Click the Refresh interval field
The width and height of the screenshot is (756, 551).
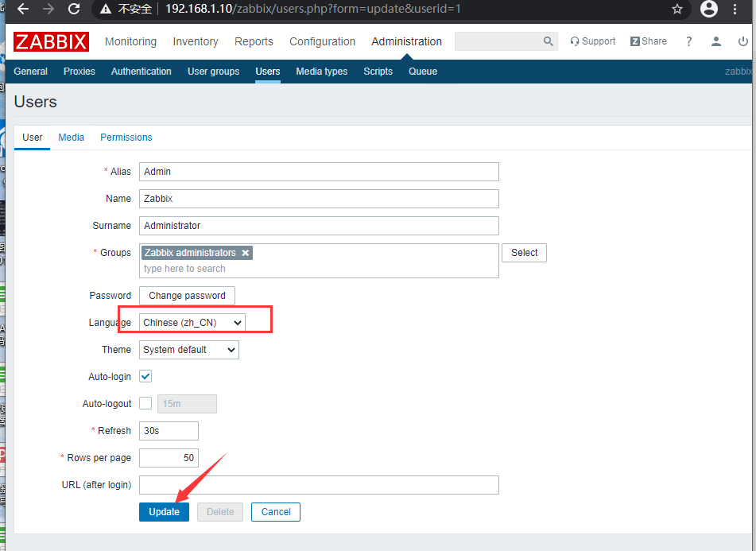click(169, 431)
